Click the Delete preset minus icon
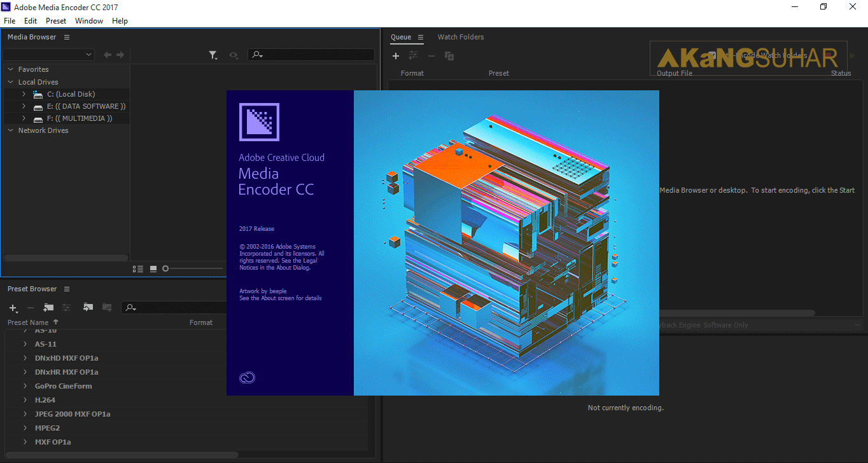This screenshot has height=463, width=868. click(30, 308)
